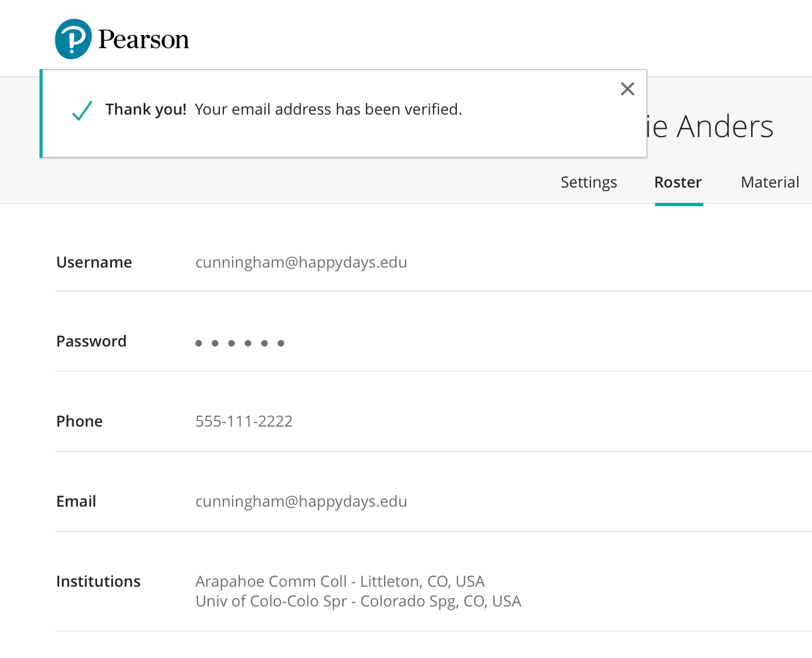Select Arapahoe Comm Coll institution entry
Viewport: 812px width, 658px height.
(x=340, y=581)
